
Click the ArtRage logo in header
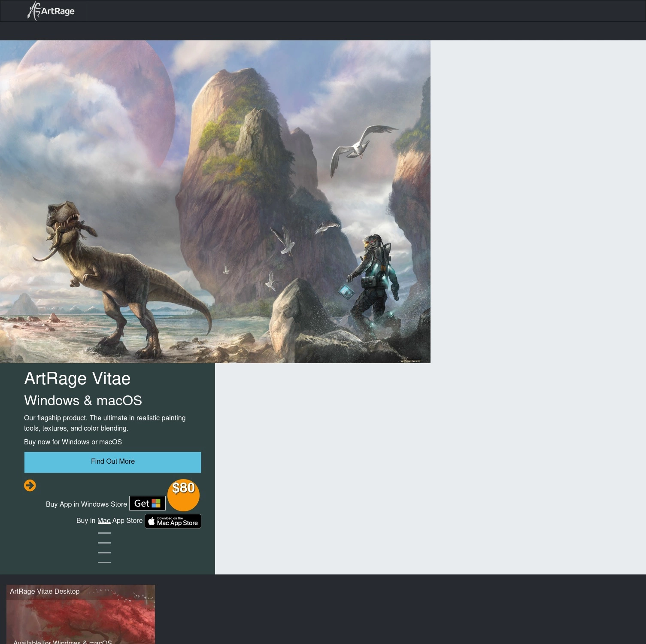[x=51, y=11]
